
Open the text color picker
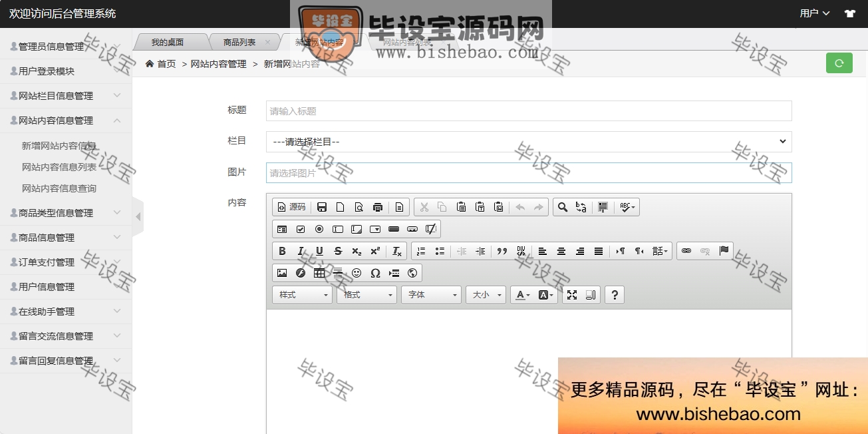(523, 295)
